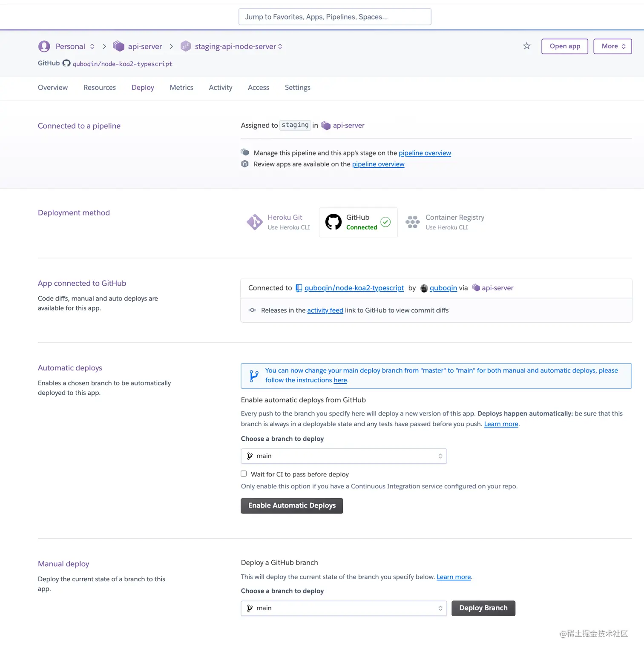Click the Deploy Branch button

483,608
